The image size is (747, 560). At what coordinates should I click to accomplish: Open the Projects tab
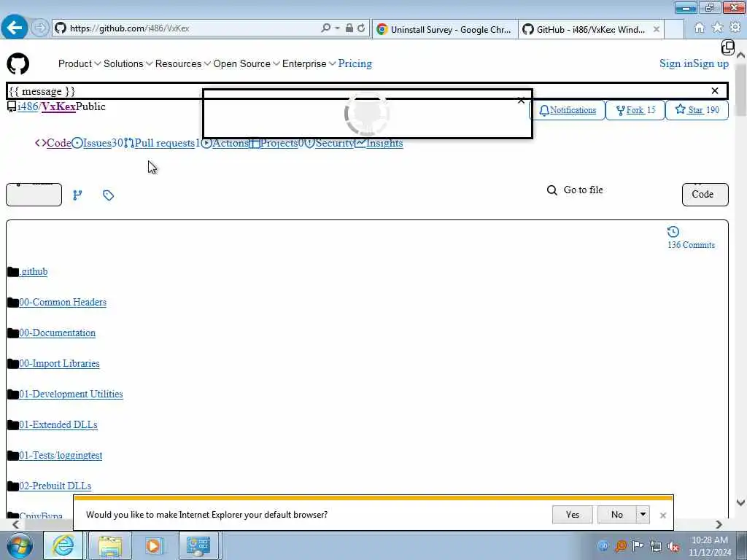pos(276,144)
